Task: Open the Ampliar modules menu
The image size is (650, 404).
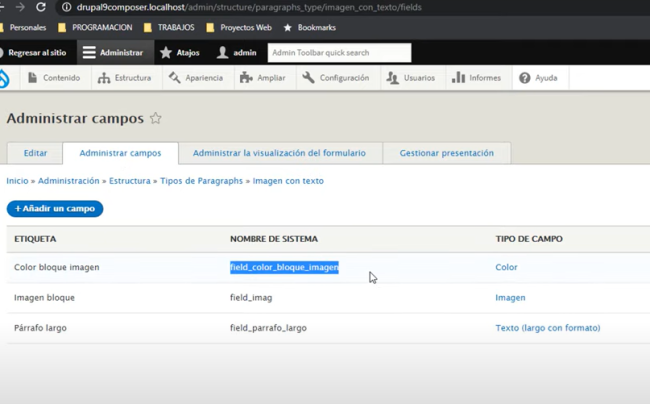Action: (262, 78)
